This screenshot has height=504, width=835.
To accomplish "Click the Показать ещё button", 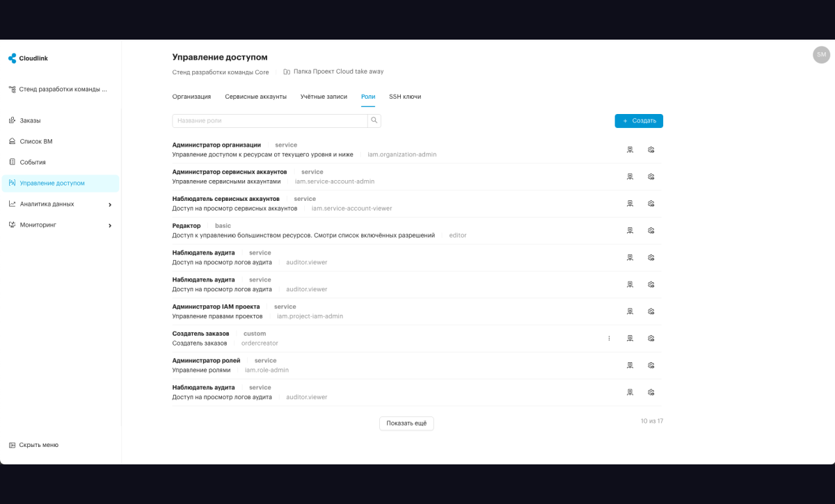I will click(406, 423).
